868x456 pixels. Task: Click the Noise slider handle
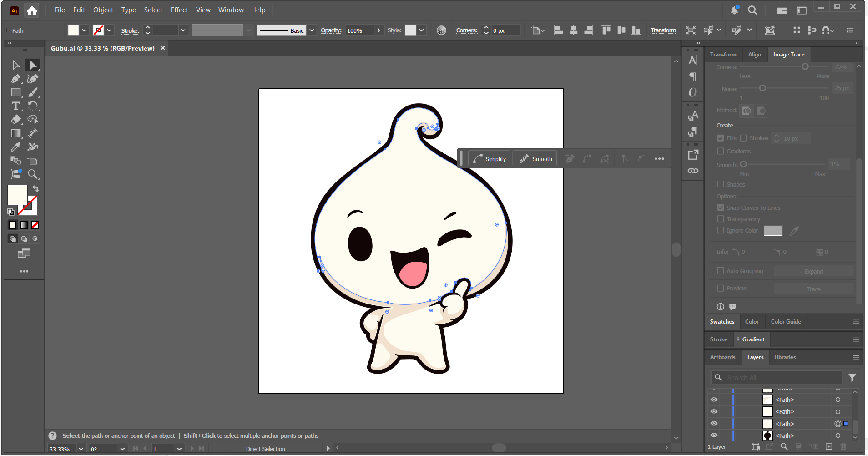763,88
